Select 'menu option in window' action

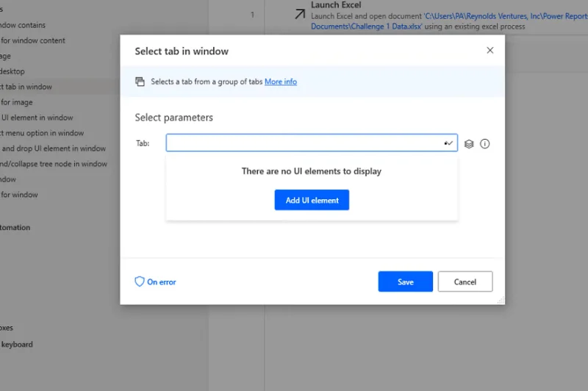pos(42,133)
